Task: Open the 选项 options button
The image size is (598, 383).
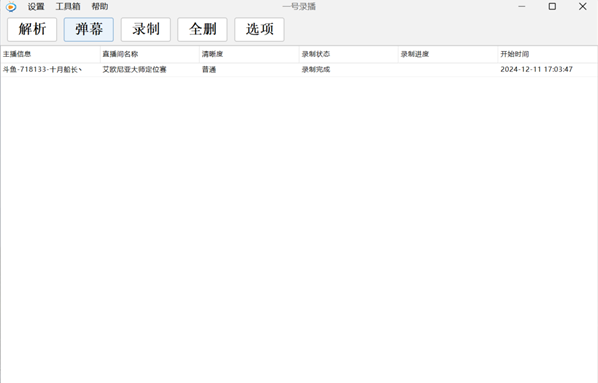Action: 259,29
